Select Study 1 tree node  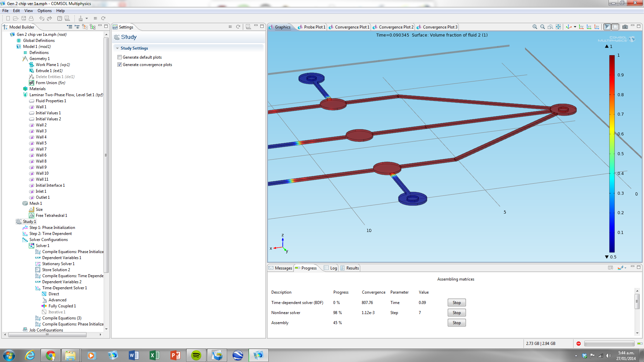[29, 222]
